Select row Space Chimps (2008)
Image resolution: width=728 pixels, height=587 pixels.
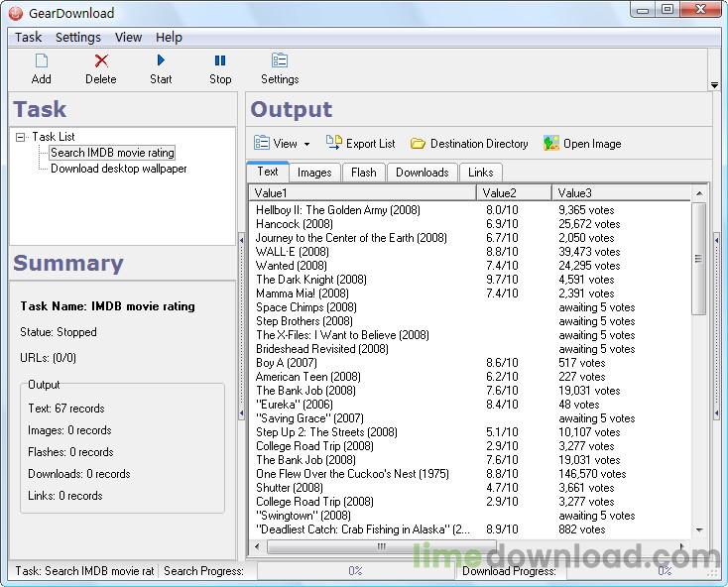469,307
